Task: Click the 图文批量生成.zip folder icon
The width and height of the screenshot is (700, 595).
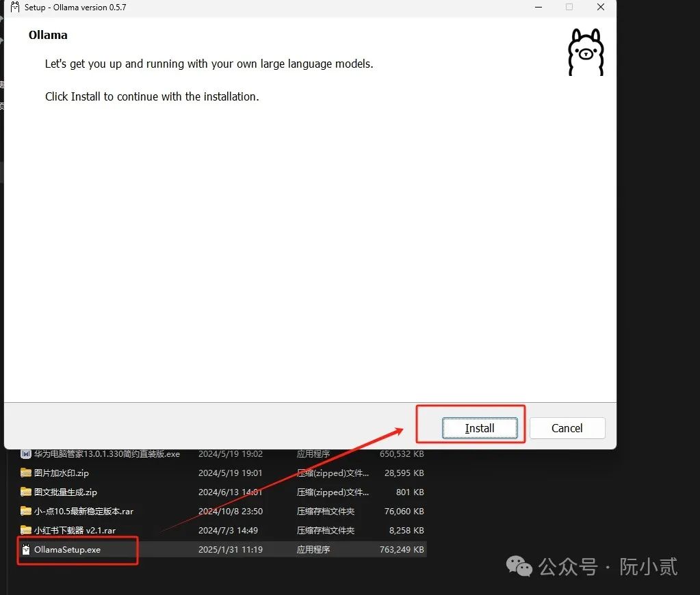Action: click(26, 492)
